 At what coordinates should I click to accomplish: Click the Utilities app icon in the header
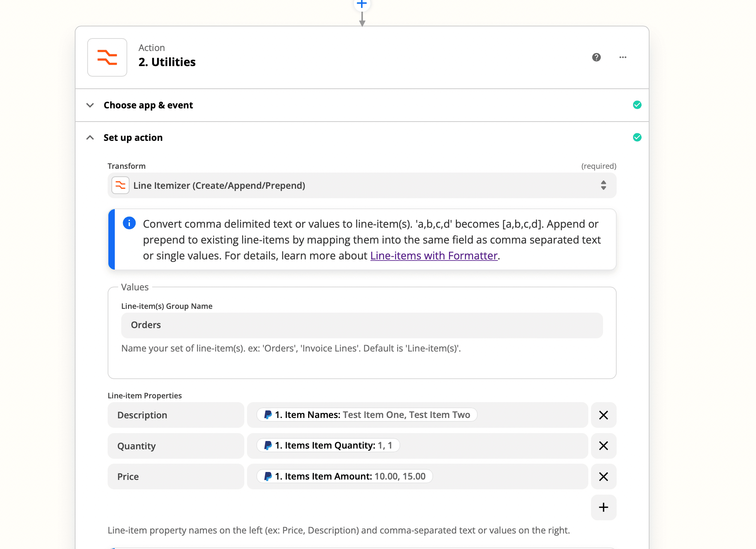point(107,57)
